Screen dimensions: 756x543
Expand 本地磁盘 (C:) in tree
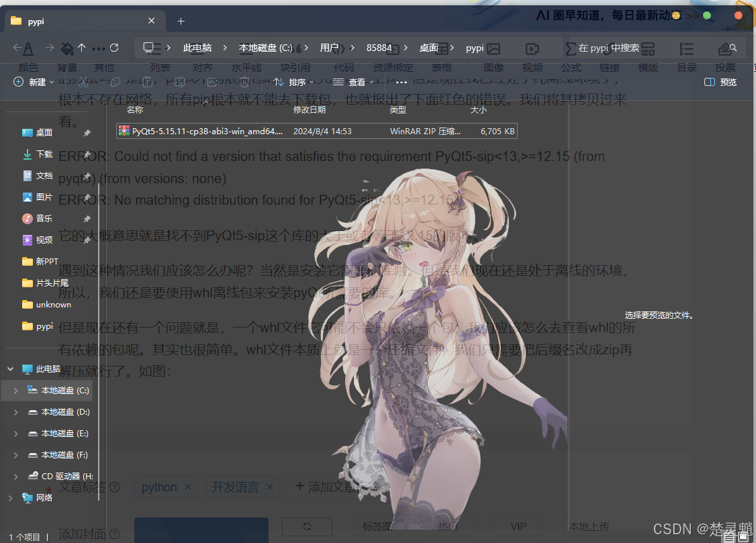pos(15,391)
